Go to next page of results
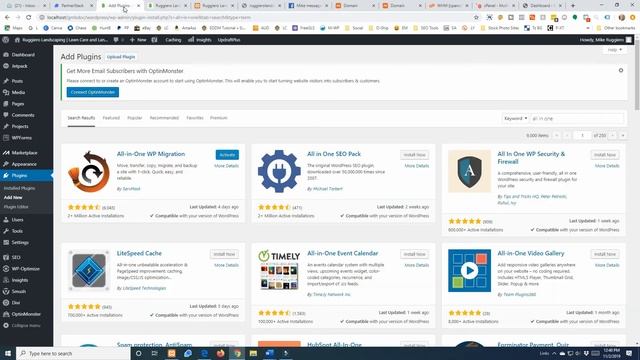Screen dimensions: 640x360 point(613,136)
